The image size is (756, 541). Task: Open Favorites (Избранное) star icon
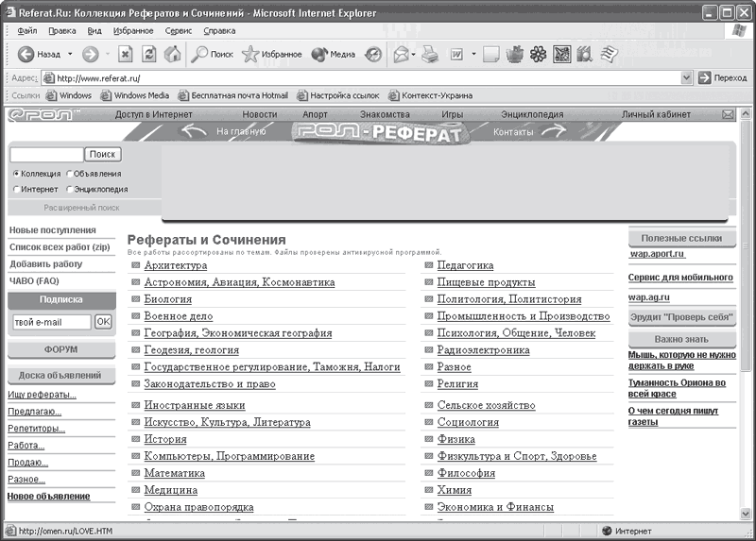[x=250, y=54]
